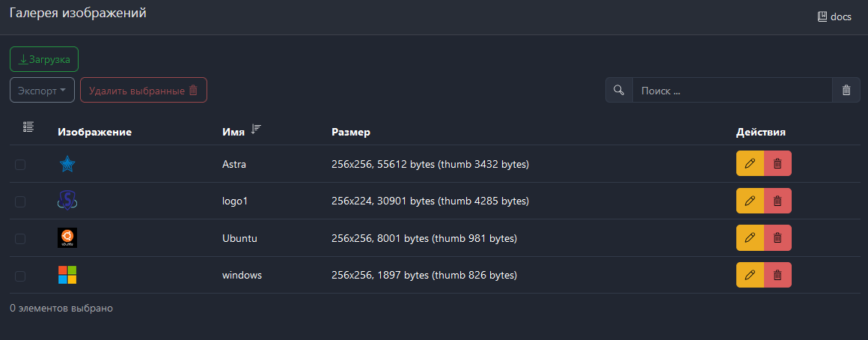Screen dimensions: 868x340
Task: Click the Размер column header
Action: coord(351,133)
